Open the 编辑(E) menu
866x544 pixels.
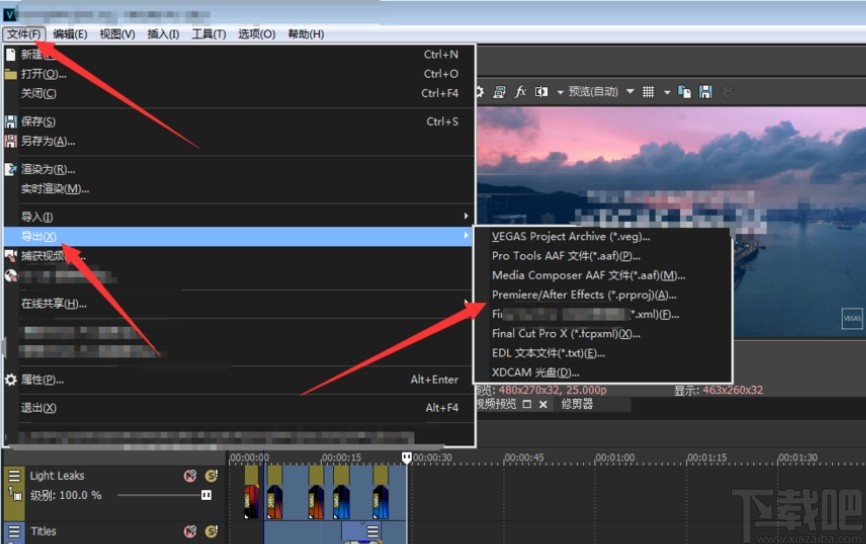[70, 34]
